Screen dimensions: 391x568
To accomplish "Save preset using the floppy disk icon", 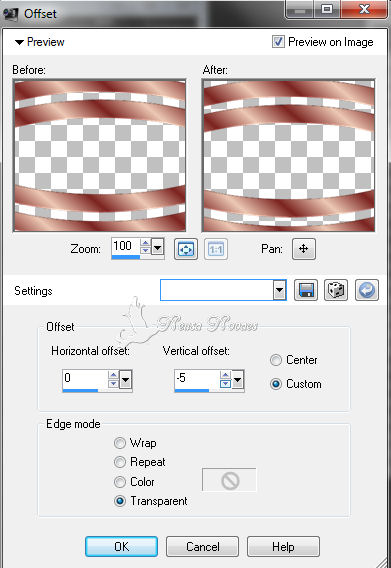I will tap(306, 290).
